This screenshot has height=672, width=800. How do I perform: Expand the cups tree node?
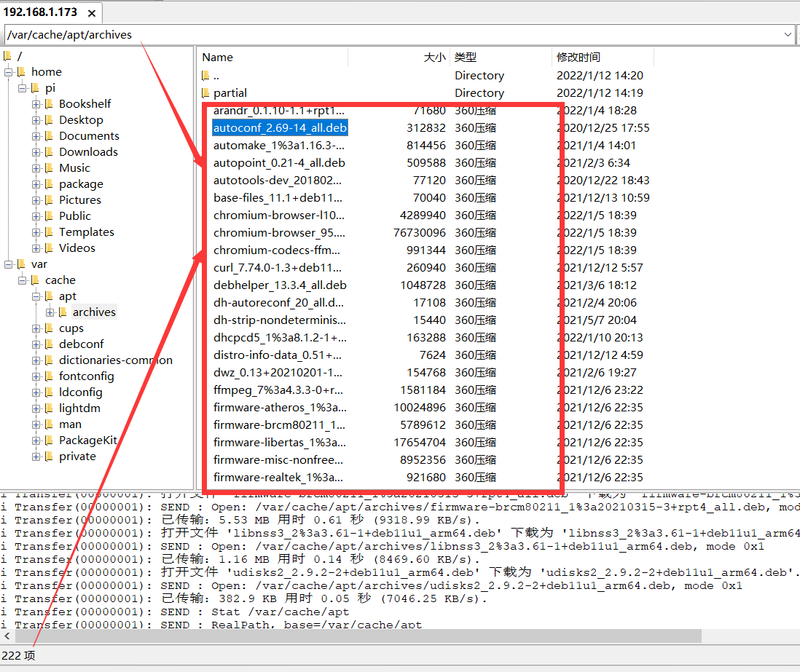[x=35, y=328]
